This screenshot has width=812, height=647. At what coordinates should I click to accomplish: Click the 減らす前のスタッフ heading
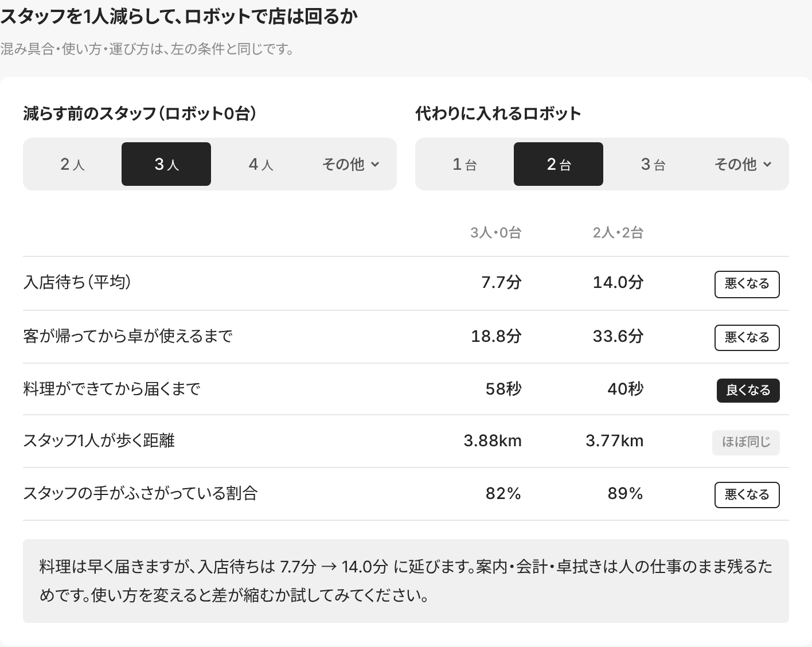coord(140,114)
